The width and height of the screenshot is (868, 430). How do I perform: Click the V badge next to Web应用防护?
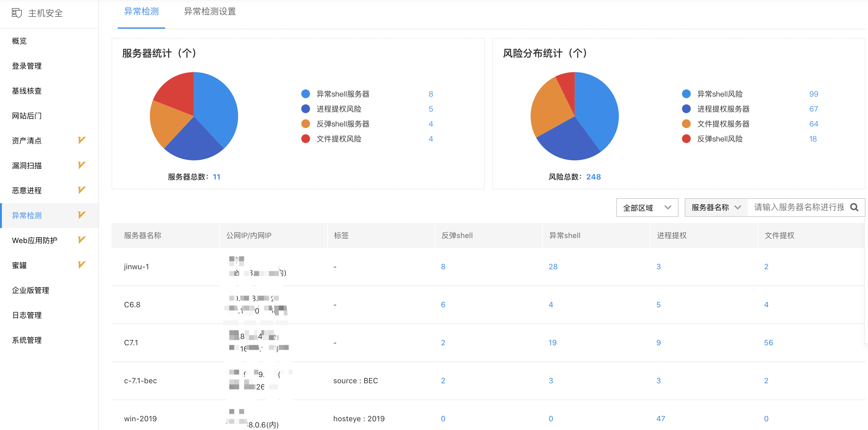click(82, 240)
